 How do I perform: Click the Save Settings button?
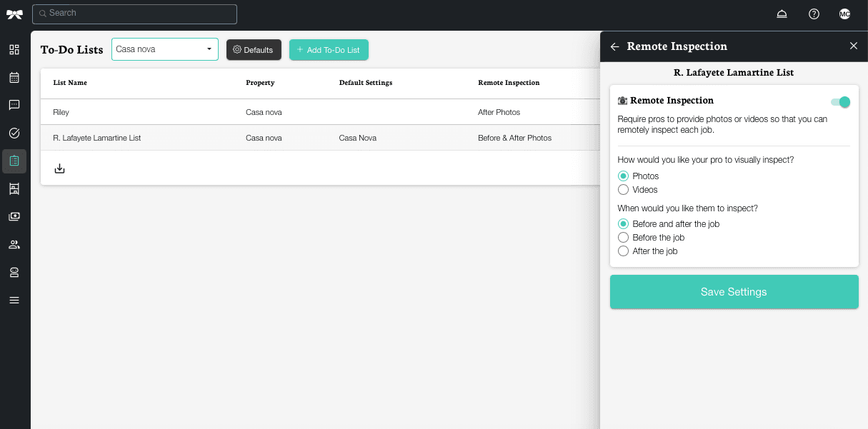coord(734,292)
